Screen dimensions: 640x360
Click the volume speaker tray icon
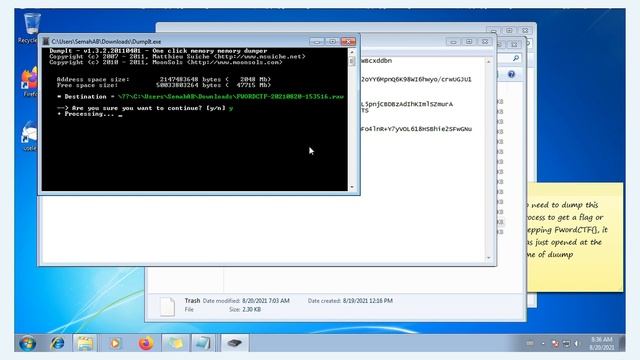[576, 344]
